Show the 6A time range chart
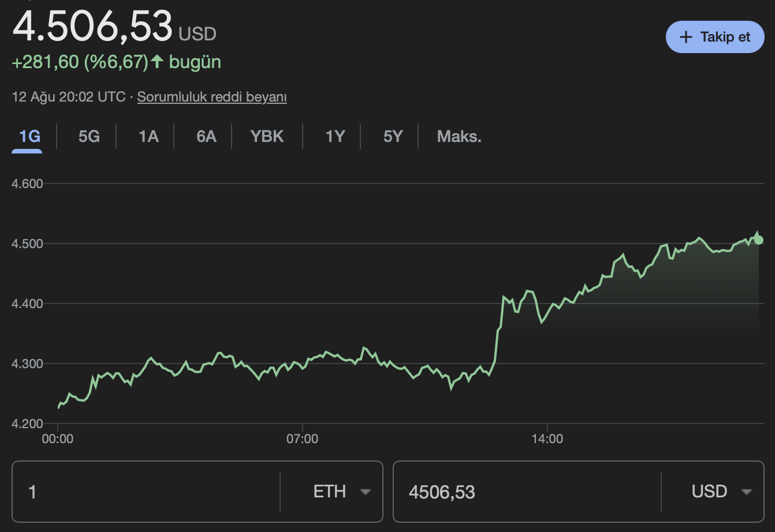 (x=206, y=136)
